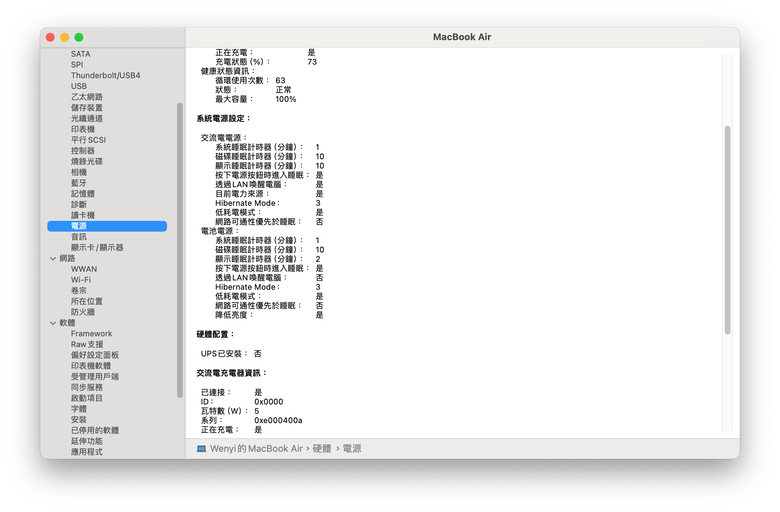Screen dimensions: 780x512
Task: Collapse the 軟體 section in sidebar
Action: pos(53,323)
